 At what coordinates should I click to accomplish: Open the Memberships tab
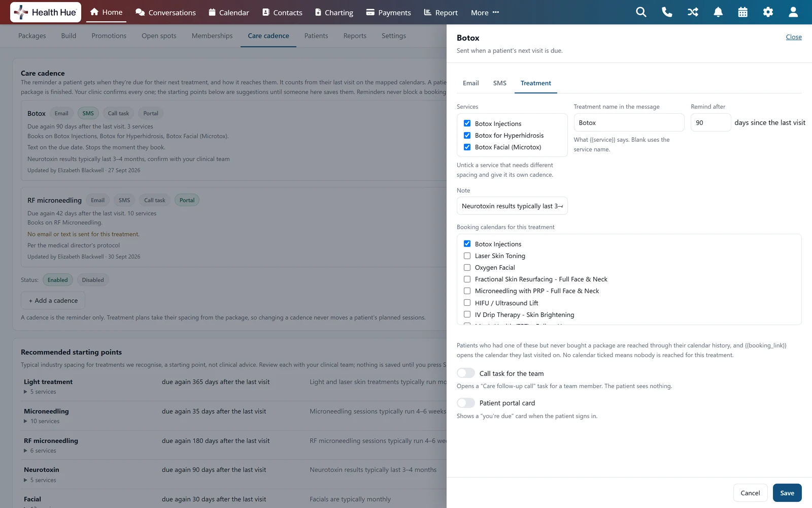pos(212,36)
